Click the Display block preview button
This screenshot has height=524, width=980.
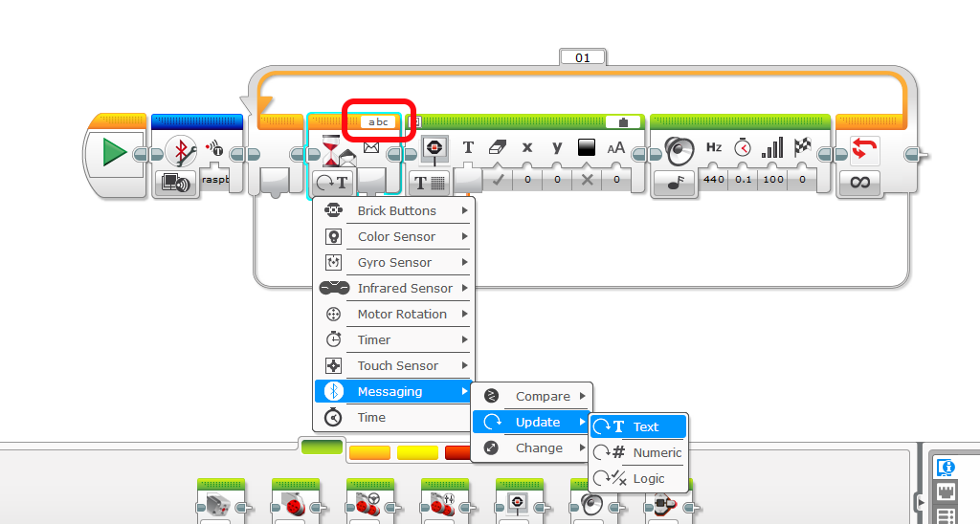click(622, 121)
